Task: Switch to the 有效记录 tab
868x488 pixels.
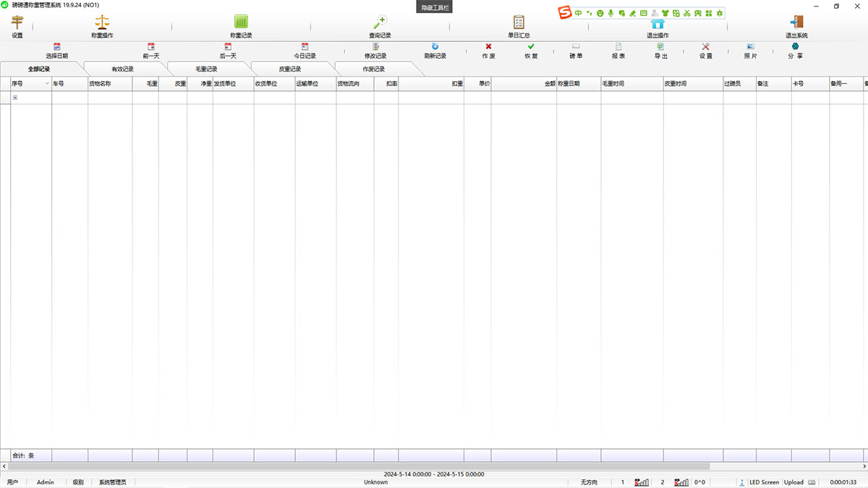Action: [x=122, y=69]
